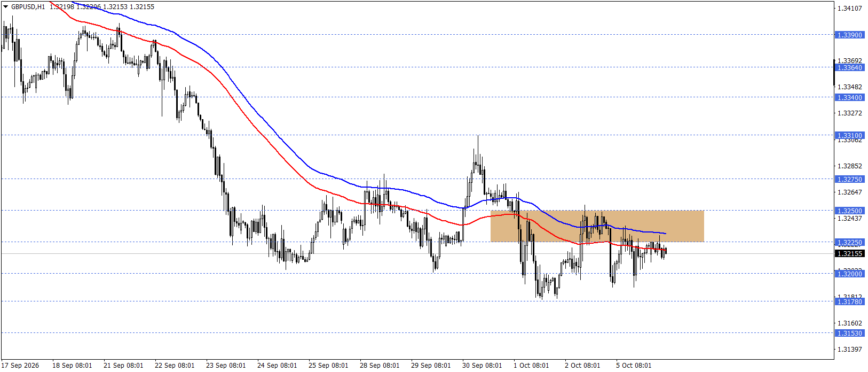Click the 1.33692 price scale value
The width and height of the screenshot is (868, 372).
click(x=850, y=60)
